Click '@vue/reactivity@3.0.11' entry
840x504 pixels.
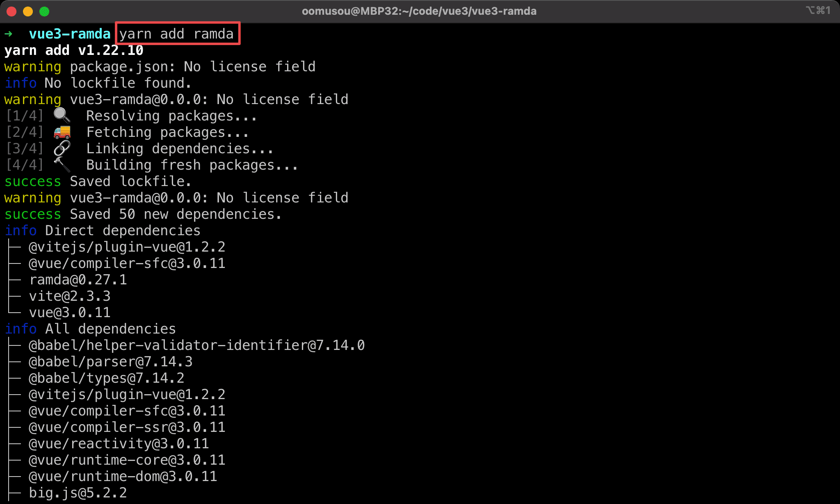(119, 444)
